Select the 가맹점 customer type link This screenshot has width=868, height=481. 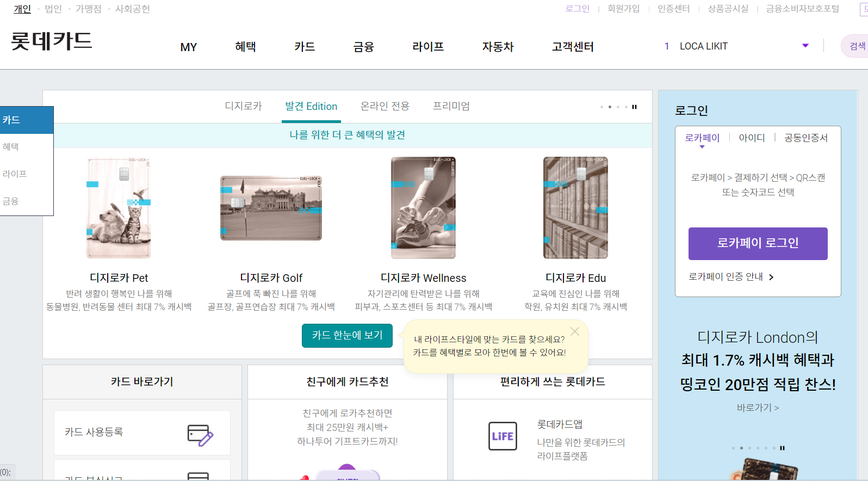[88, 9]
